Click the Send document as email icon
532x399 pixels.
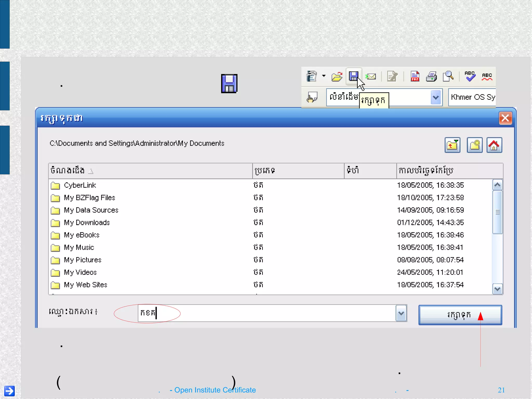371,77
